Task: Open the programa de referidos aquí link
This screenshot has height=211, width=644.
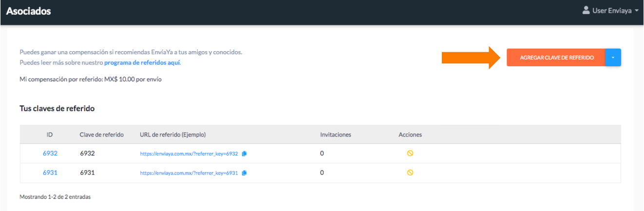Action: point(142,62)
